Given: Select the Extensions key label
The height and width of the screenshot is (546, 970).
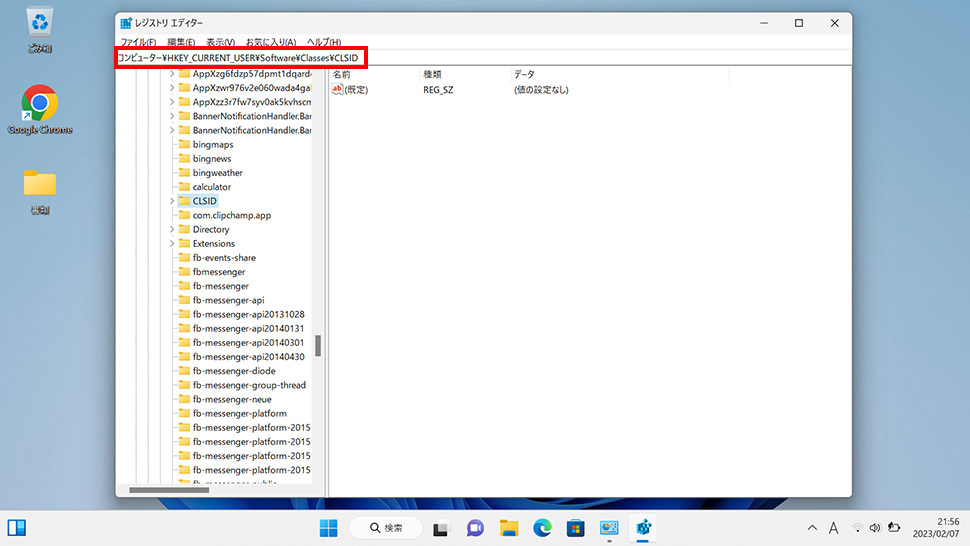Looking at the screenshot, I should tap(213, 244).
